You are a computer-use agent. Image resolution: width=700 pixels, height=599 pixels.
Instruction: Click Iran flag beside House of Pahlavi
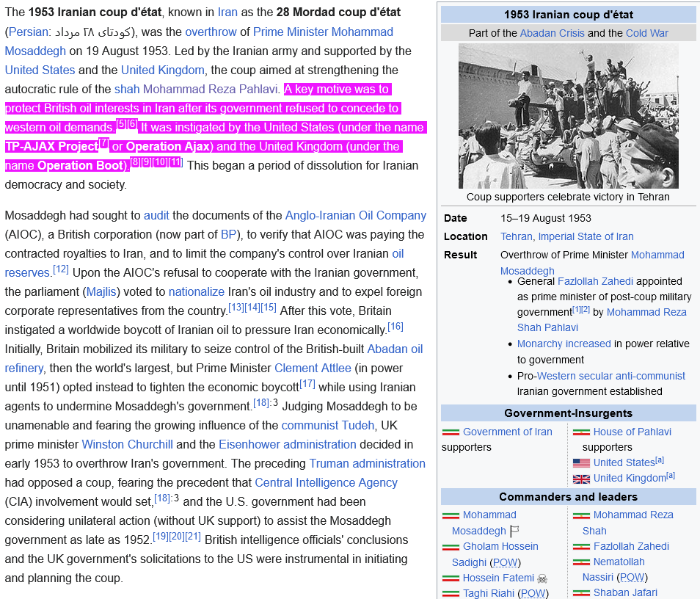click(x=581, y=432)
